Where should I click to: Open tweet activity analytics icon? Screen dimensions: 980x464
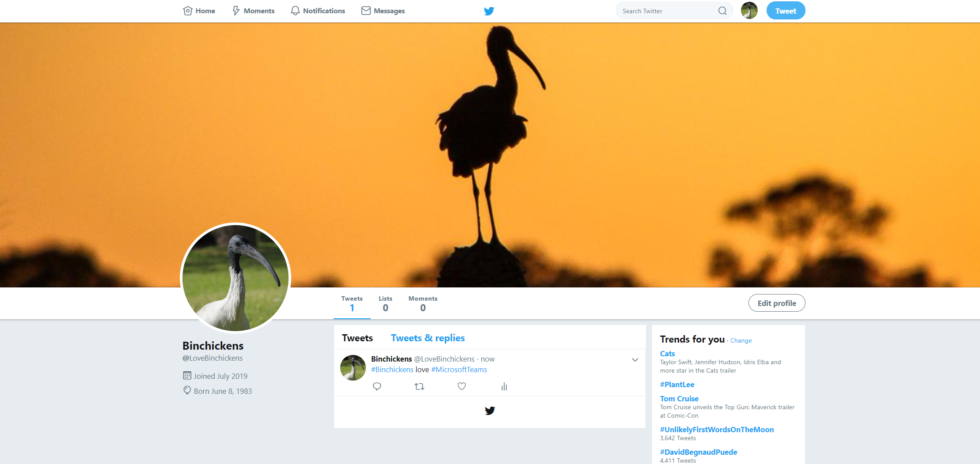pyautogui.click(x=504, y=387)
